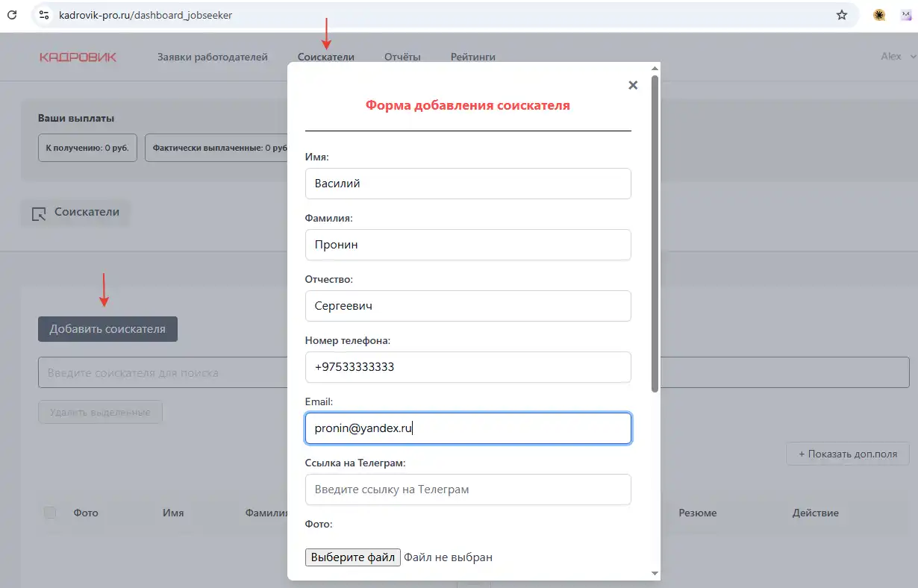The width and height of the screenshot is (918, 588).
Task: Focus the Ссылка на Телеграм input field
Action: pos(468,490)
